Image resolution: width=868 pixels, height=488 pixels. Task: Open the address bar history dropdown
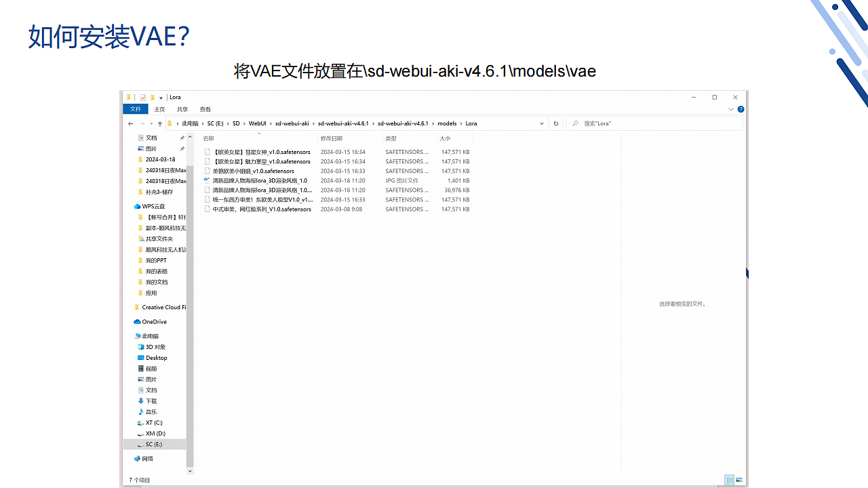tap(542, 123)
